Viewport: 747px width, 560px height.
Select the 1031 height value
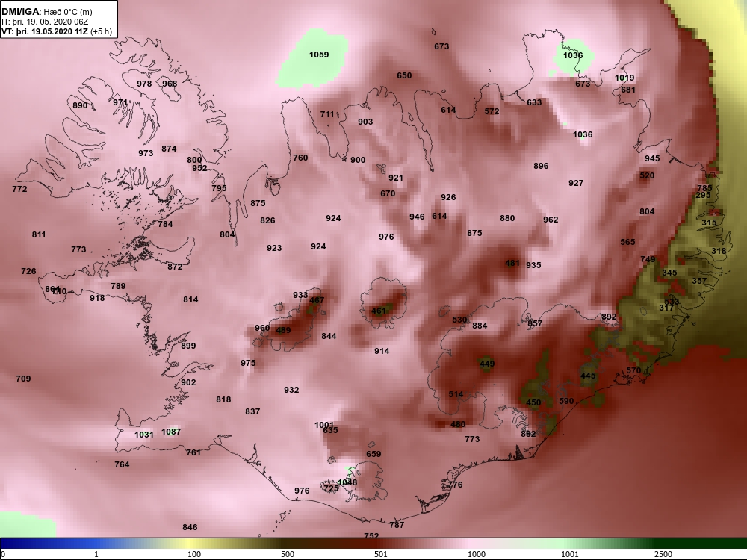click(x=144, y=435)
